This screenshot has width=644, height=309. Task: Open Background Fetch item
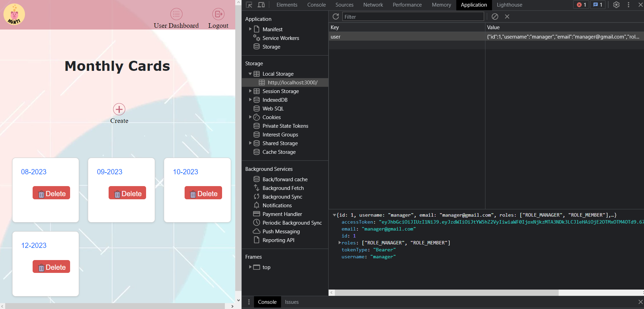[283, 188]
